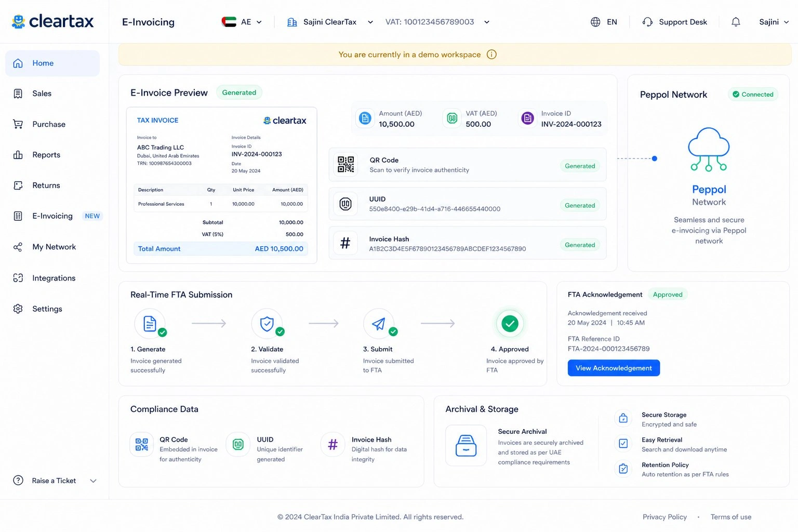Expand the Raise a Ticket chevron

coord(93,481)
